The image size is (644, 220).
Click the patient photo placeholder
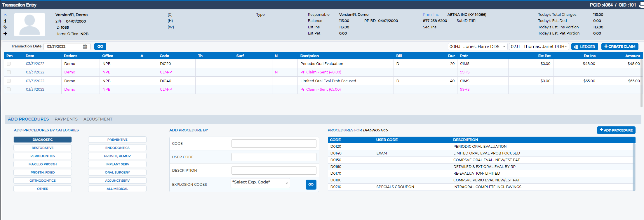29,25
